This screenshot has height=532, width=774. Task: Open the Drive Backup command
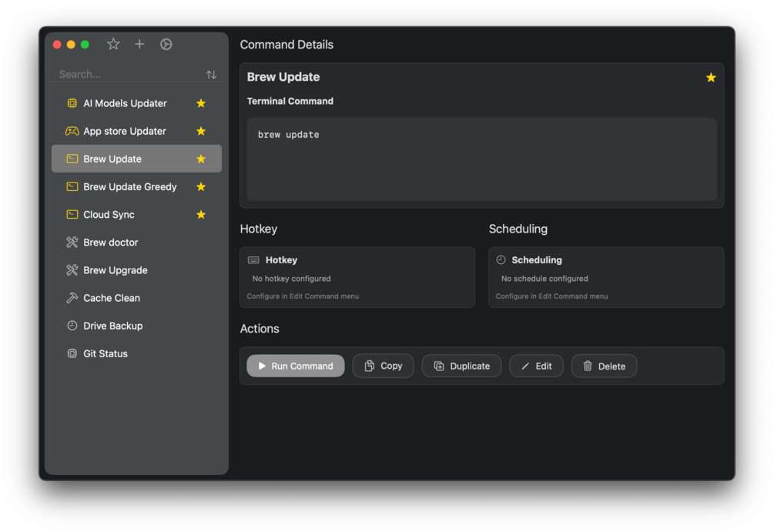[137, 326]
